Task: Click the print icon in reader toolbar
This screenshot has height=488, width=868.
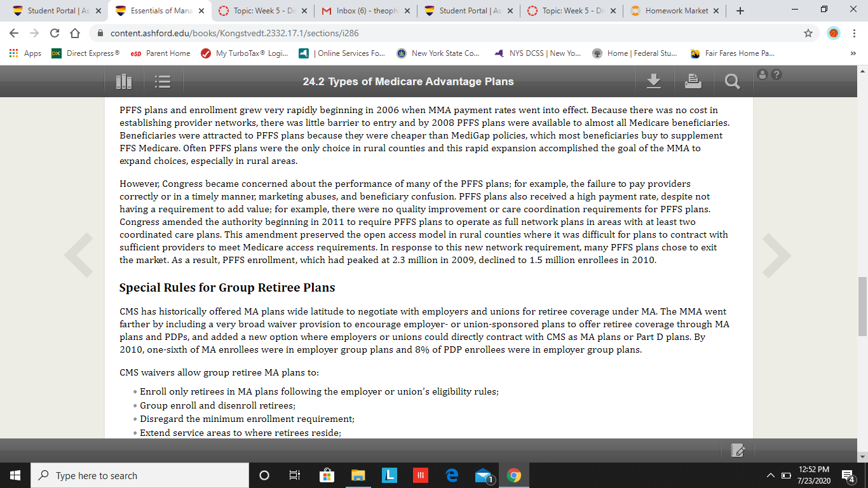Action: 693,81
